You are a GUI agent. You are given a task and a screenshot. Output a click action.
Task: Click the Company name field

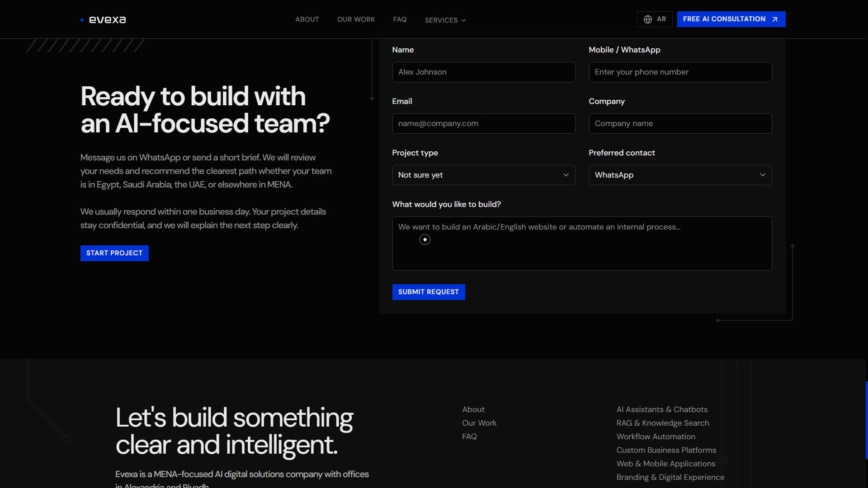[680, 123]
